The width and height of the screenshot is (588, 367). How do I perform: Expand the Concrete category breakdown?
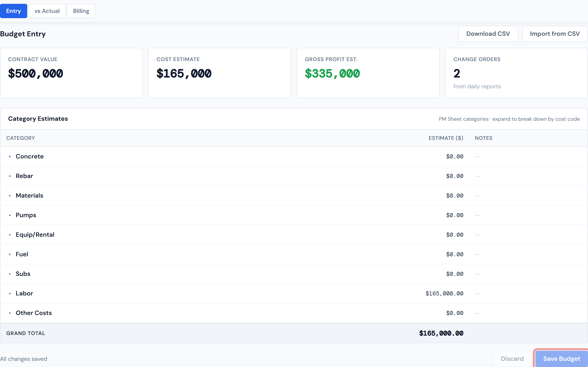[x=10, y=157]
